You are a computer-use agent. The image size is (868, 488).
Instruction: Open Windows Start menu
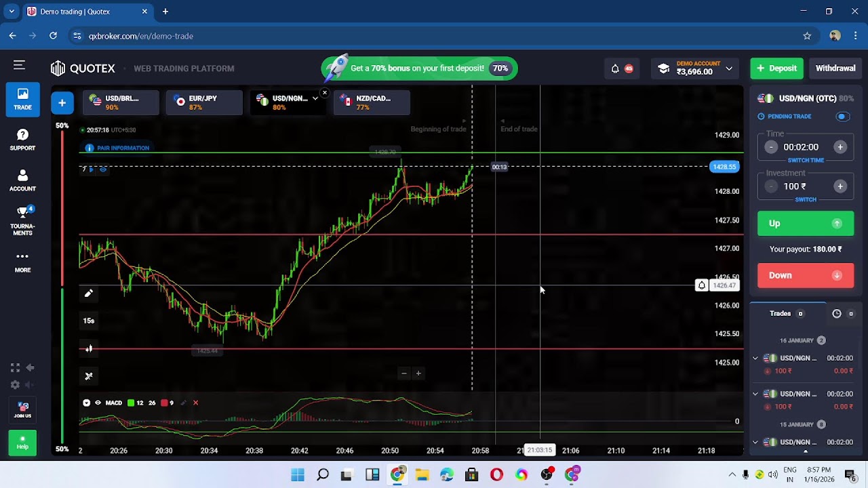[x=298, y=474]
